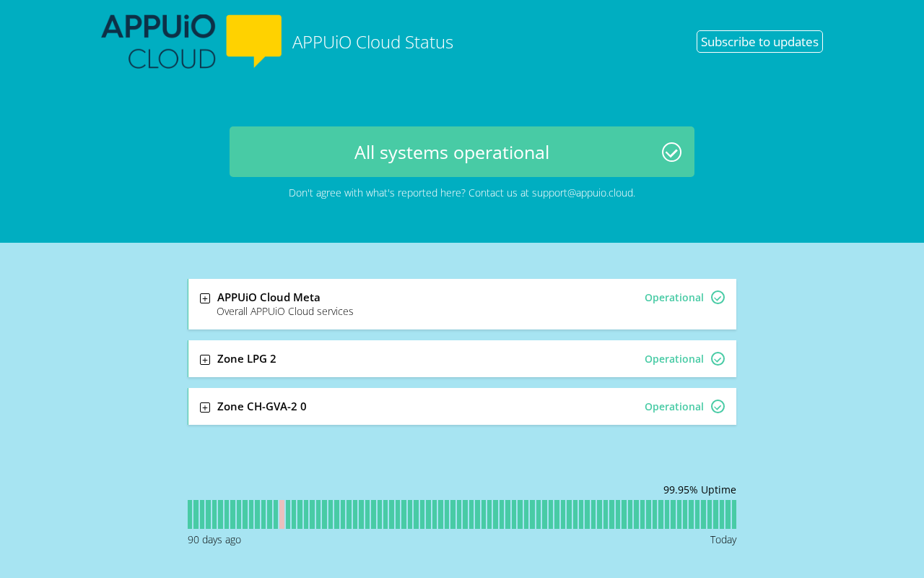The image size is (924, 578).
Task: Click the checkmark in All systems operational banner
Action: pos(671,152)
